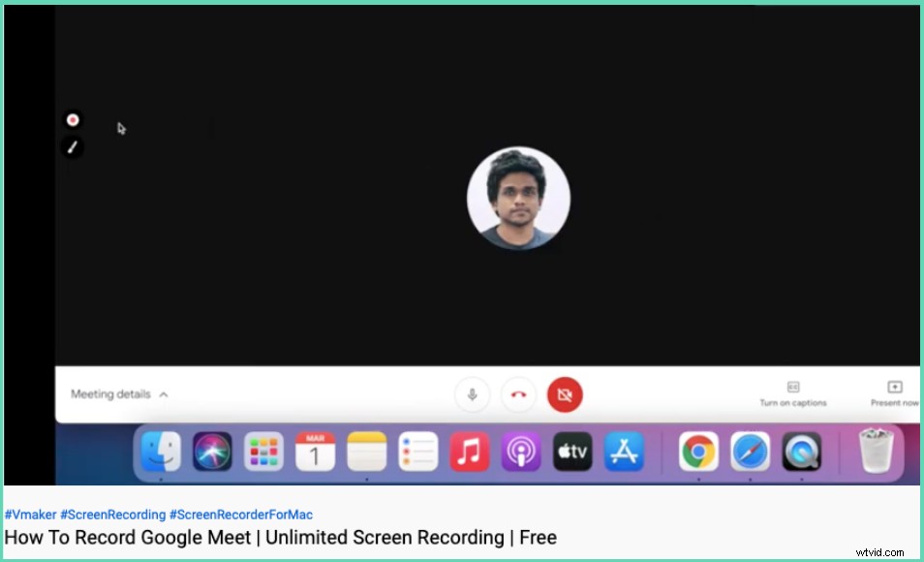Open Google Chrome from the Dock
Screen dimensions: 924x562
(698, 453)
